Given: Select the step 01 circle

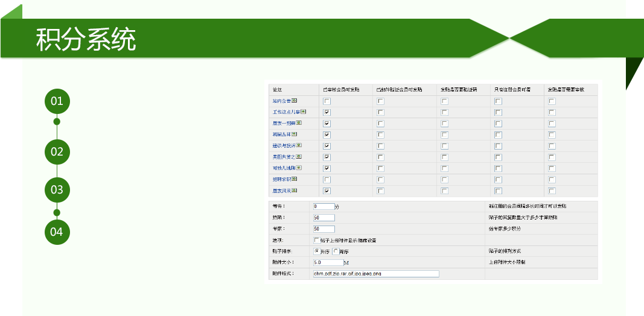Looking at the screenshot, I should (57, 101).
